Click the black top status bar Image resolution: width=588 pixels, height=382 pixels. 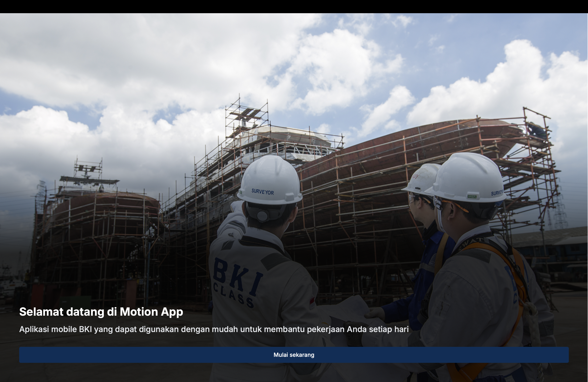(x=294, y=6)
